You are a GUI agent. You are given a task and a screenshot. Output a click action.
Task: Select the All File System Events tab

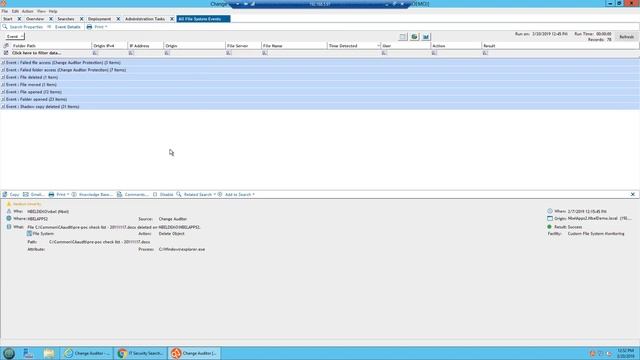[203, 19]
